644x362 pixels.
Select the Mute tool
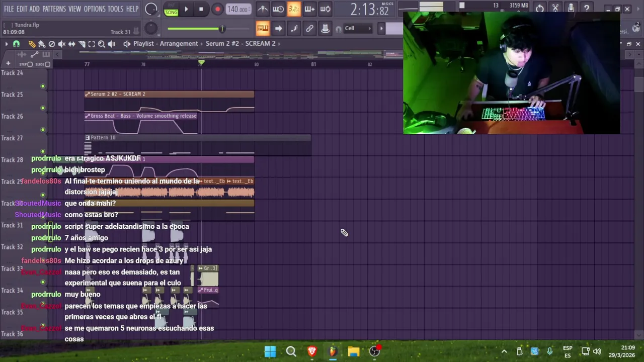tap(62, 44)
